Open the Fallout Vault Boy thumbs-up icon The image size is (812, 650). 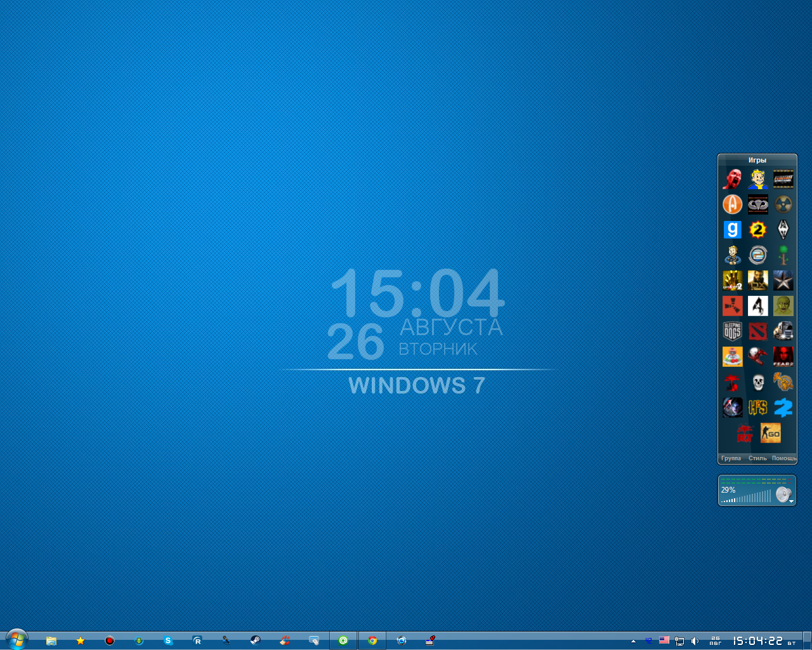[732, 255]
